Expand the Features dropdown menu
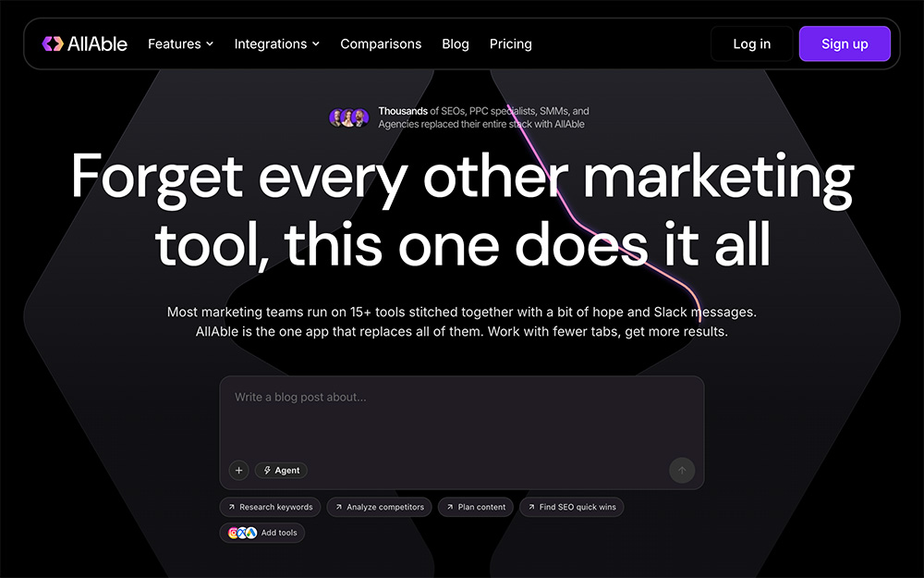The height and width of the screenshot is (578, 924). [x=181, y=43]
